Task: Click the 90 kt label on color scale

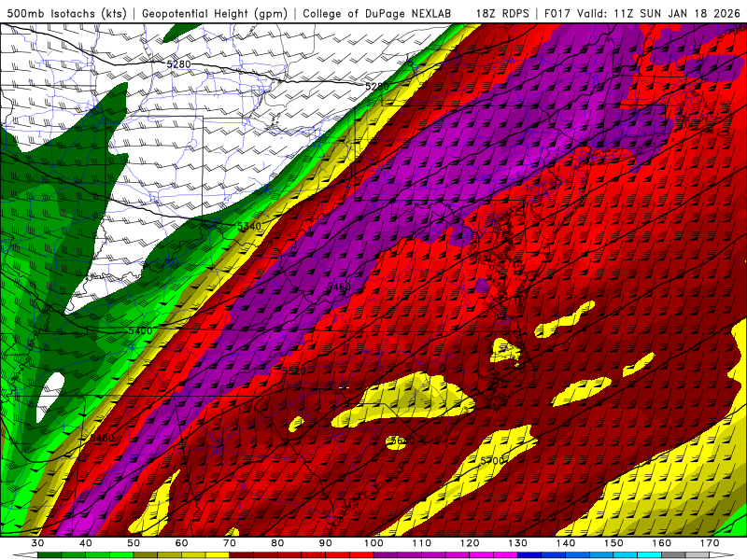Action: [x=326, y=543]
